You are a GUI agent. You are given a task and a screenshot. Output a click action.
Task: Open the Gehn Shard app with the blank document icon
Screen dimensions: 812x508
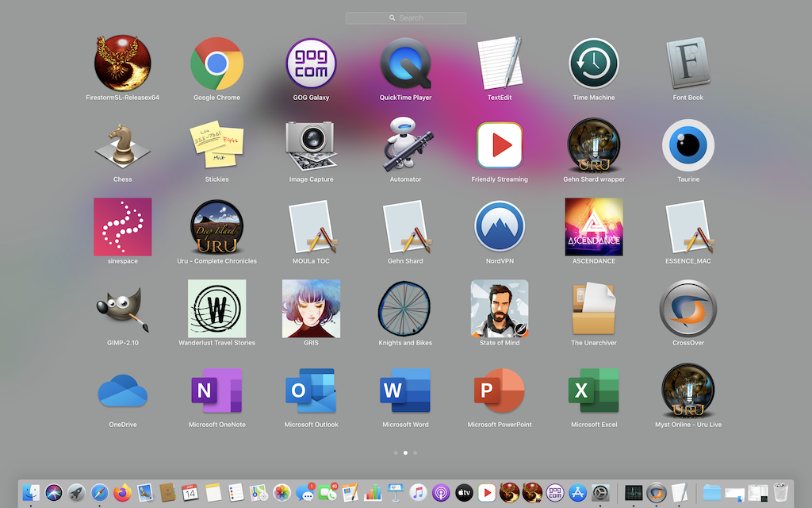point(405,227)
